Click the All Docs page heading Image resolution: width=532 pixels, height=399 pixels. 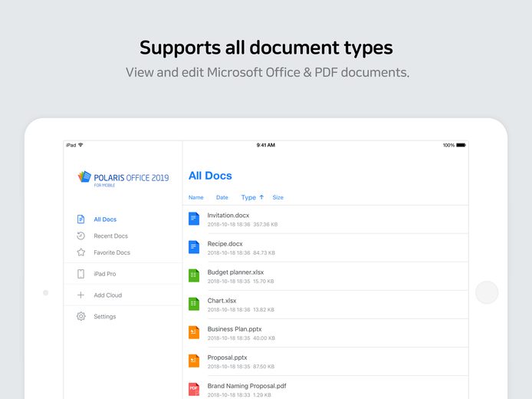pos(210,176)
